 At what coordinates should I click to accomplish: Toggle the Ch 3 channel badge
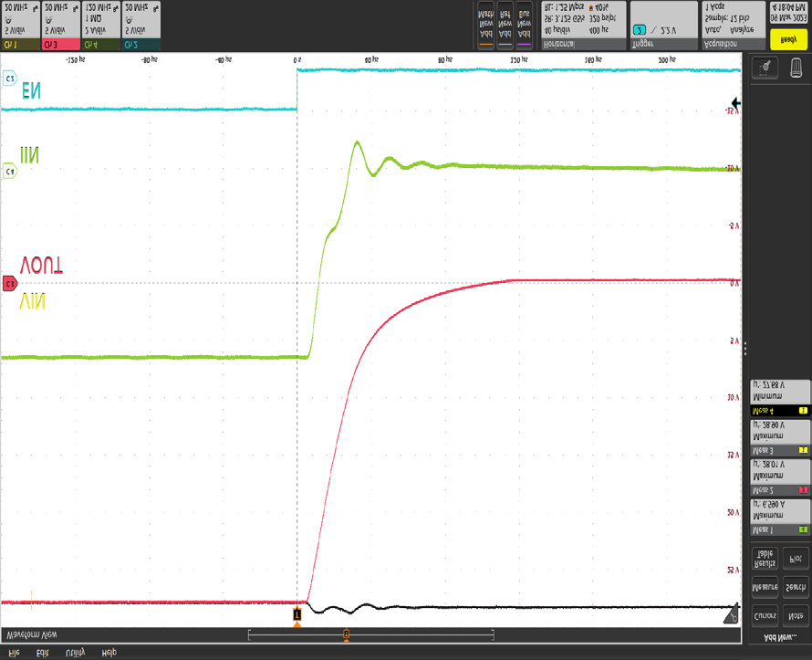pyautogui.click(x=60, y=26)
